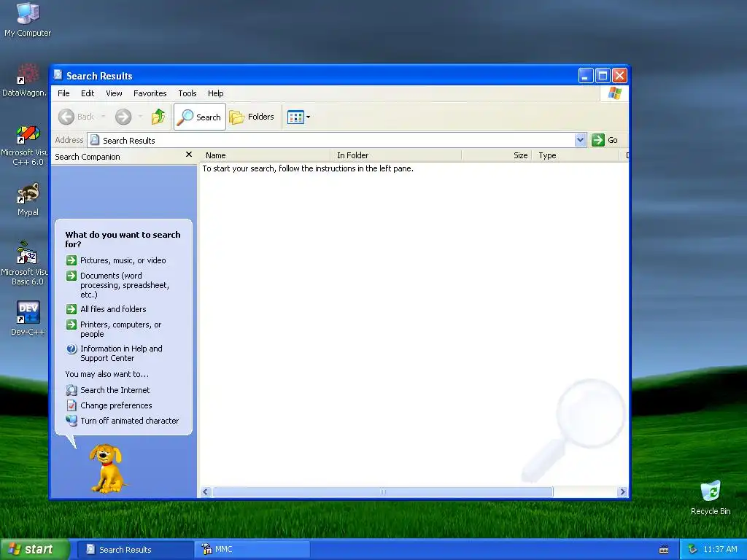This screenshot has width=747, height=560.
Task: Show the Folders pane
Action: coord(252,117)
